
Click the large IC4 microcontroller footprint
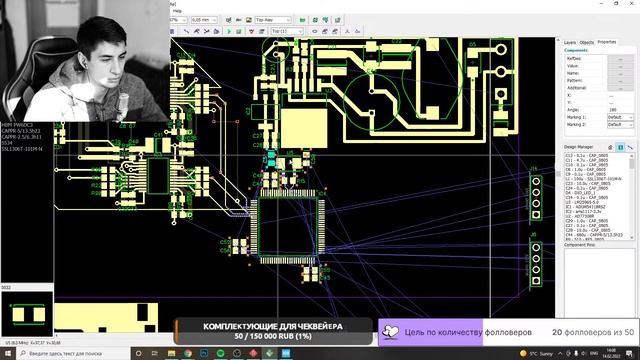pyautogui.click(x=287, y=226)
